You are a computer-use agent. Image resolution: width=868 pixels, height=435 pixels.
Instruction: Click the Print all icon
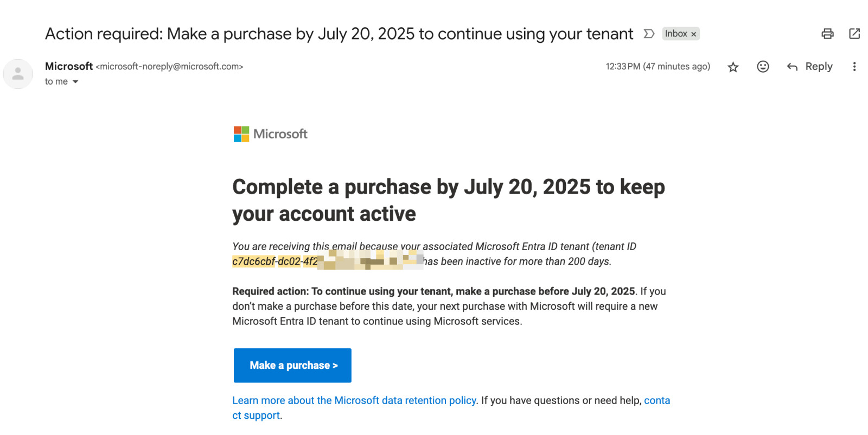point(827,34)
